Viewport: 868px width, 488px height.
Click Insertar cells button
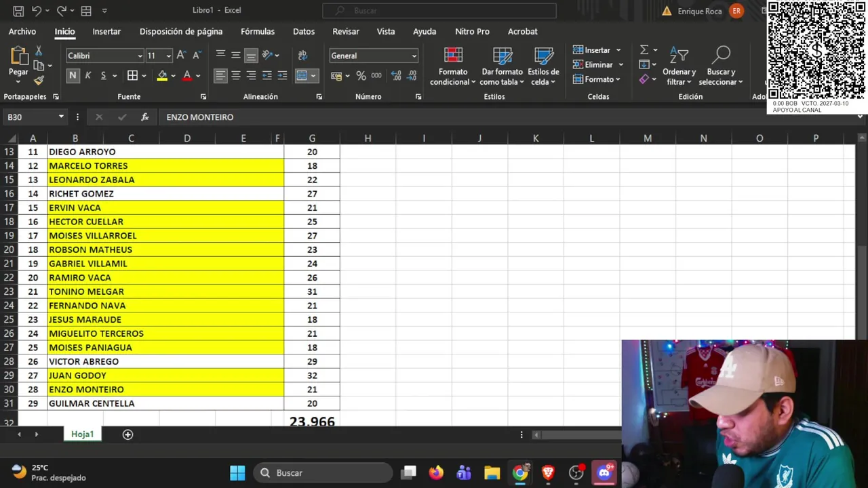pos(592,50)
